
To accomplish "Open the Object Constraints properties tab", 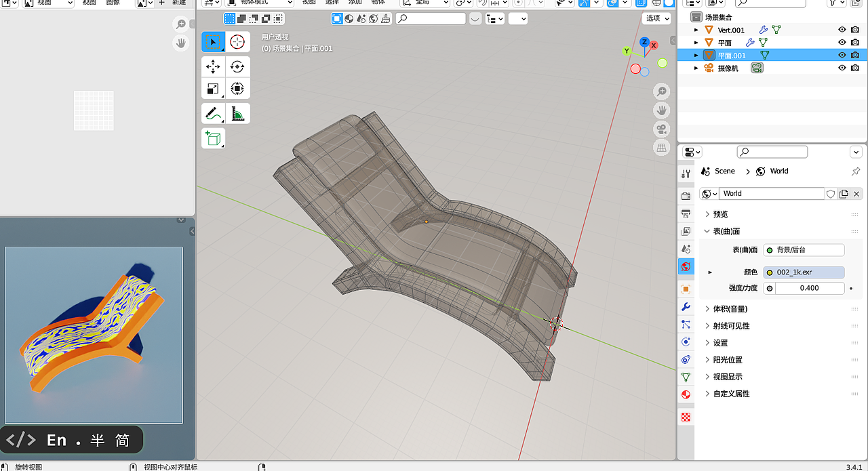I will point(686,360).
